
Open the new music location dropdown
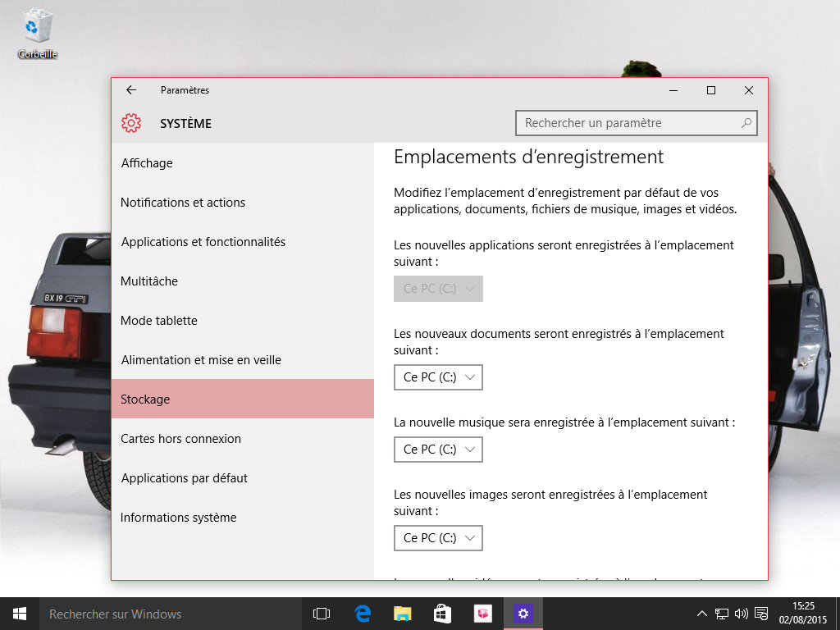click(x=438, y=450)
